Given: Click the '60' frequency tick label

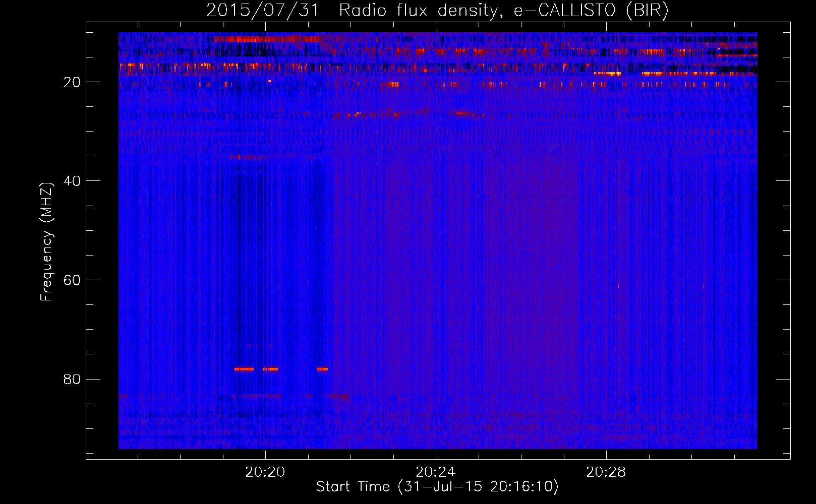Looking at the screenshot, I should tap(72, 280).
